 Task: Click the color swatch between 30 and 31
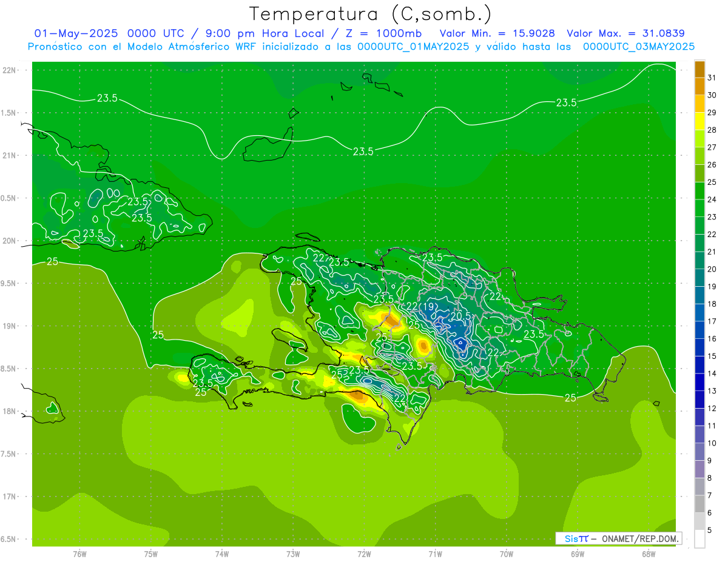tap(699, 87)
